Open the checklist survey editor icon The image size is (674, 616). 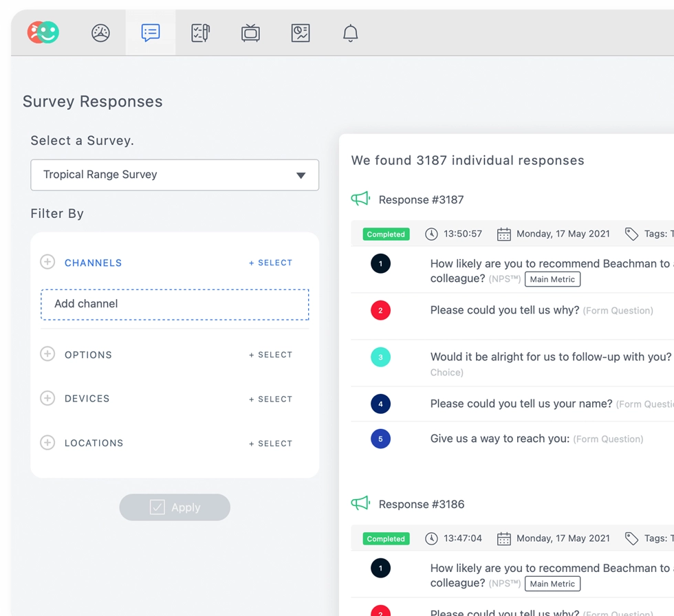(x=200, y=33)
